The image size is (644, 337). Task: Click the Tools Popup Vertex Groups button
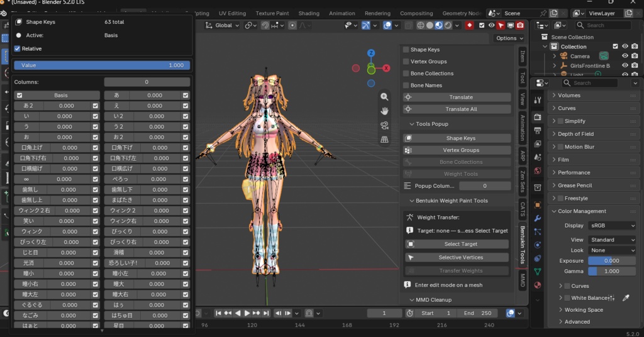[x=457, y=150]
